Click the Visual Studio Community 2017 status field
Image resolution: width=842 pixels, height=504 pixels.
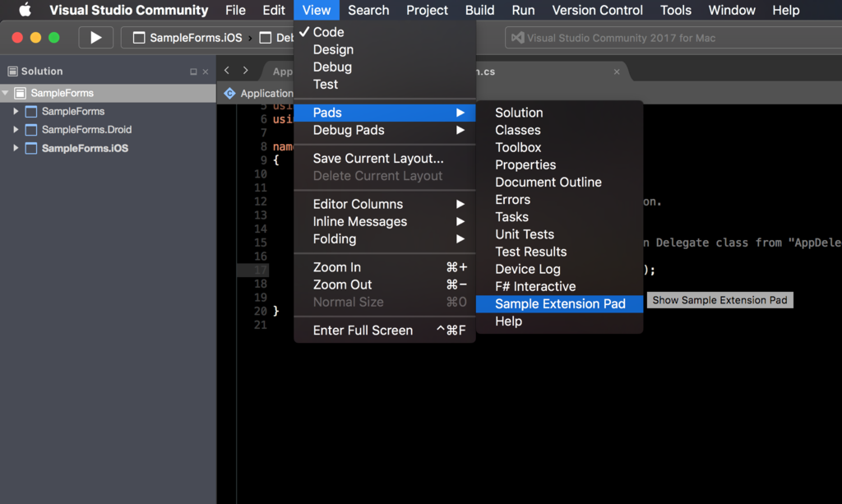(x=673, y=38)
